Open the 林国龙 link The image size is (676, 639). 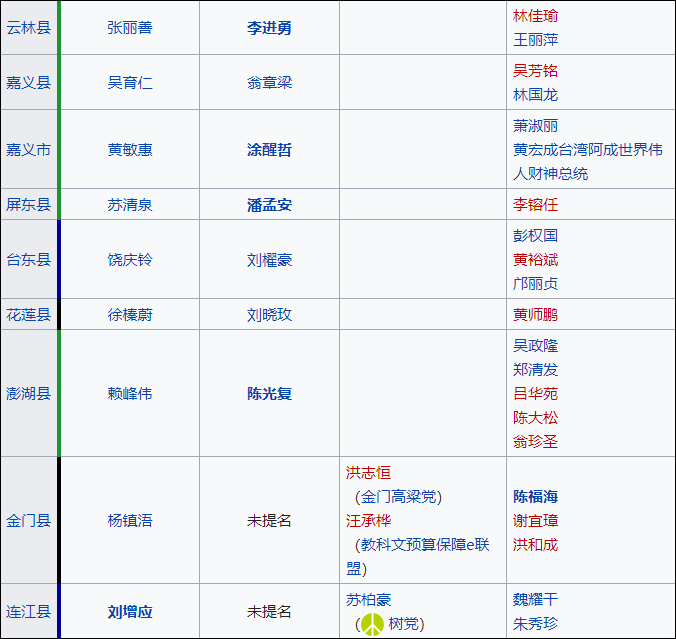[x=535, y=94]
